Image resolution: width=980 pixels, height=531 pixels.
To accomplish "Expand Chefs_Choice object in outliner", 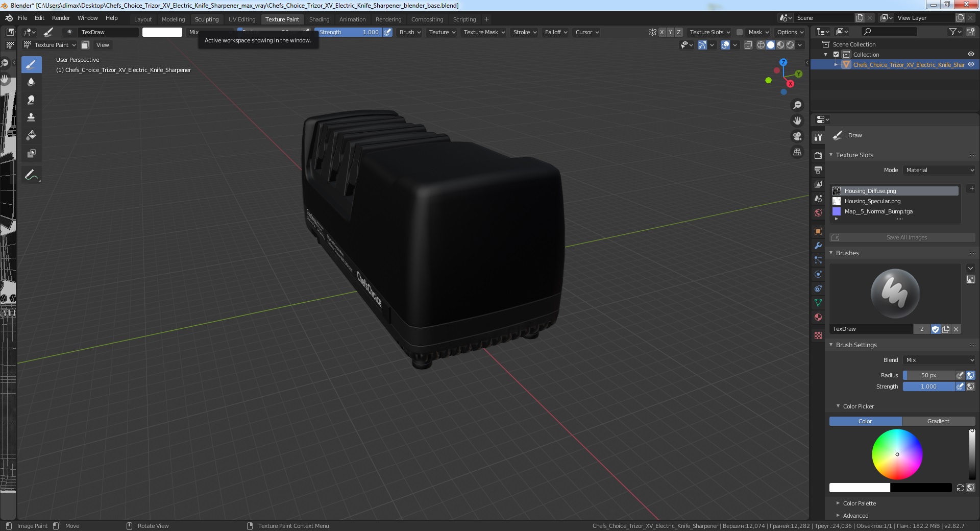I will (x=836, y=65).
